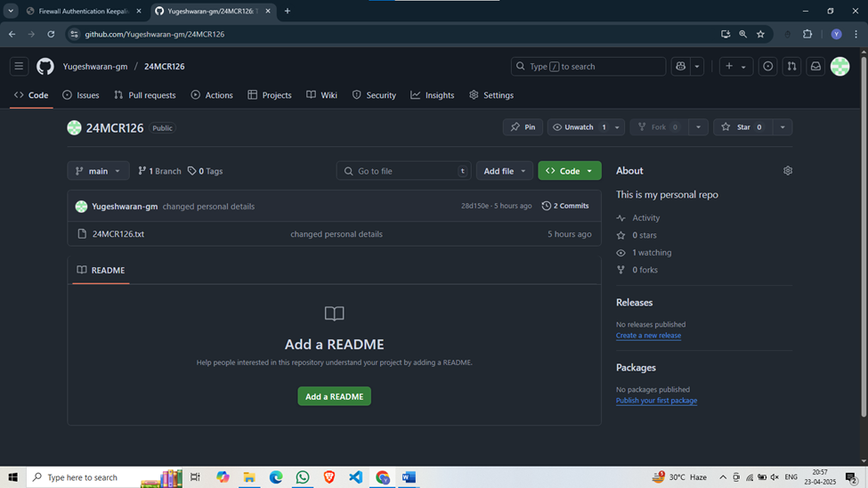The width and height of the screenshot is (868, 488).
Task: Open the 24MCR126.txt file
Action: pos(118,234)
